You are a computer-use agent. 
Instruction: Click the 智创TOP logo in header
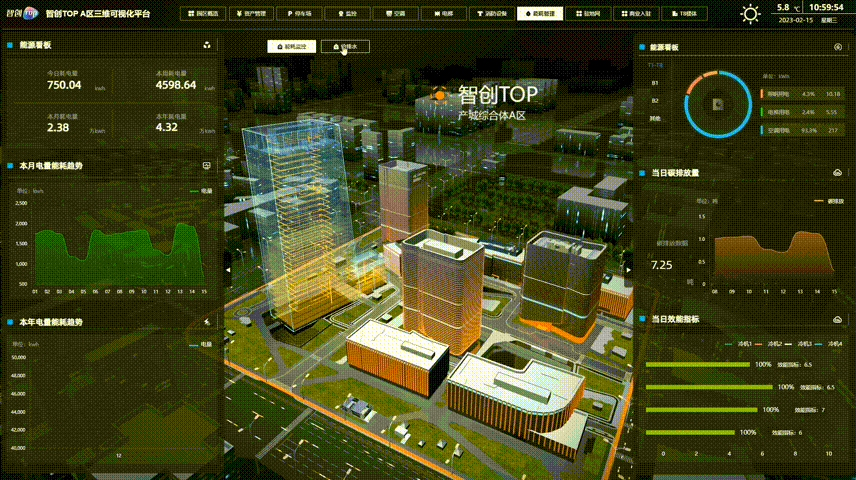click(x=21, y=13)
